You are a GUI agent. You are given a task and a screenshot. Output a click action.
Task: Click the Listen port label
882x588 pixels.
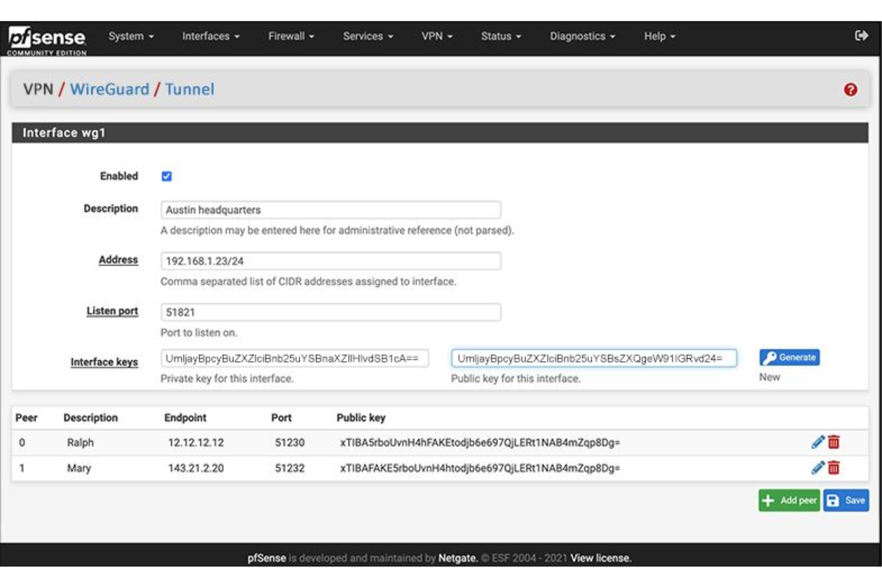(x=112, y=311)
